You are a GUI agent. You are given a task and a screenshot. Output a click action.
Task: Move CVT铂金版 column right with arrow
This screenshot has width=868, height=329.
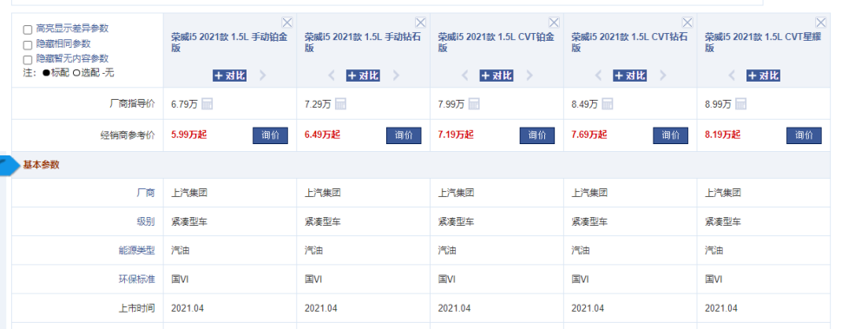(529, 76)
